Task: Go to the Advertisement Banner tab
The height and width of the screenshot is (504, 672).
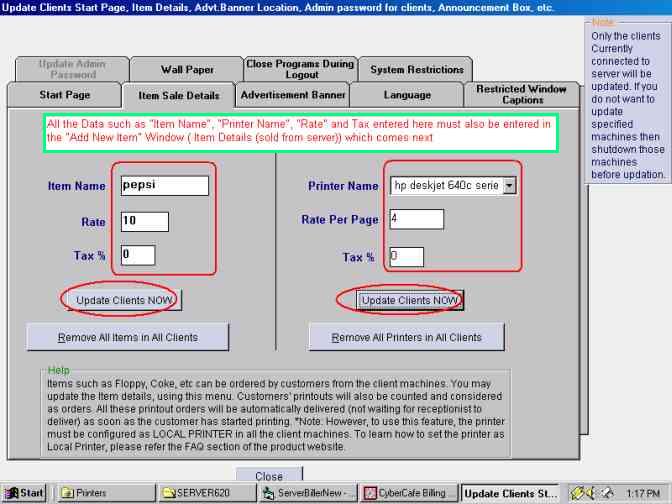Action: point(293,95)
